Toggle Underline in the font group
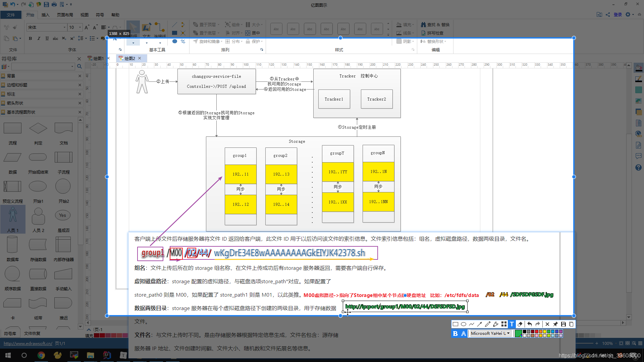 coord(47,38)
